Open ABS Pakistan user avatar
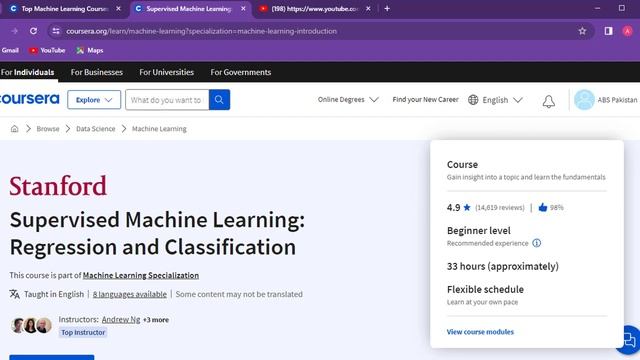This screenshot has width=640, height=360. (584, 100)
